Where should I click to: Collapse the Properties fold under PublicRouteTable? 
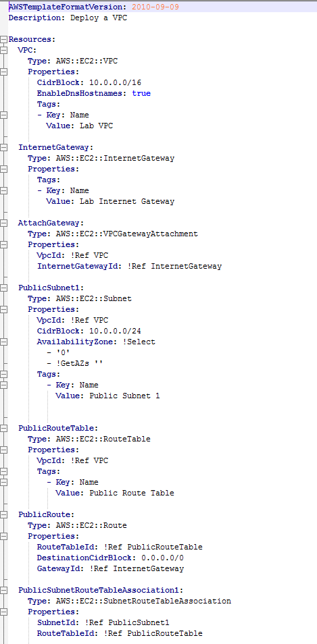[x=3, y=450]
